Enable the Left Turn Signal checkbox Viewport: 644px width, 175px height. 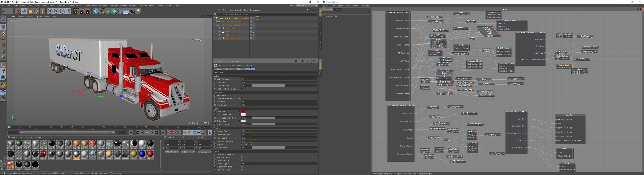(x=242, y=170)
